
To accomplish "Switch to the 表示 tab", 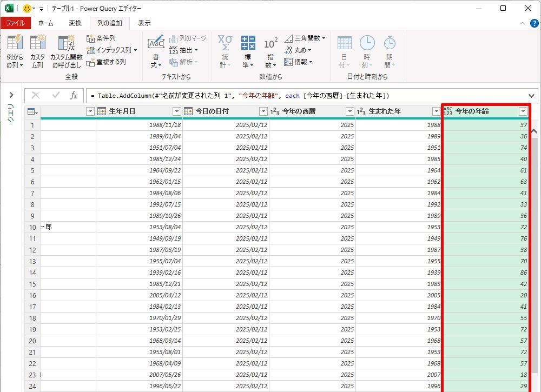I will (144, 23).
